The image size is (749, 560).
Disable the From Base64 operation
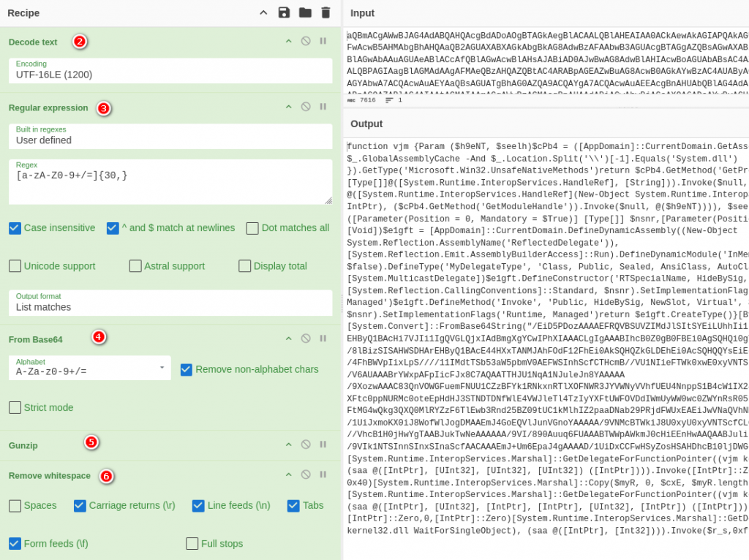pos(306,338)
